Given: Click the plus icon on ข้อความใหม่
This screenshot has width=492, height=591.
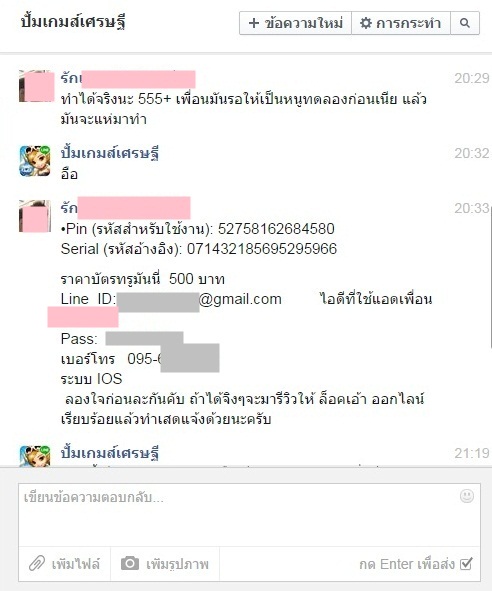Looking at the screenshot, I should 254,23.
